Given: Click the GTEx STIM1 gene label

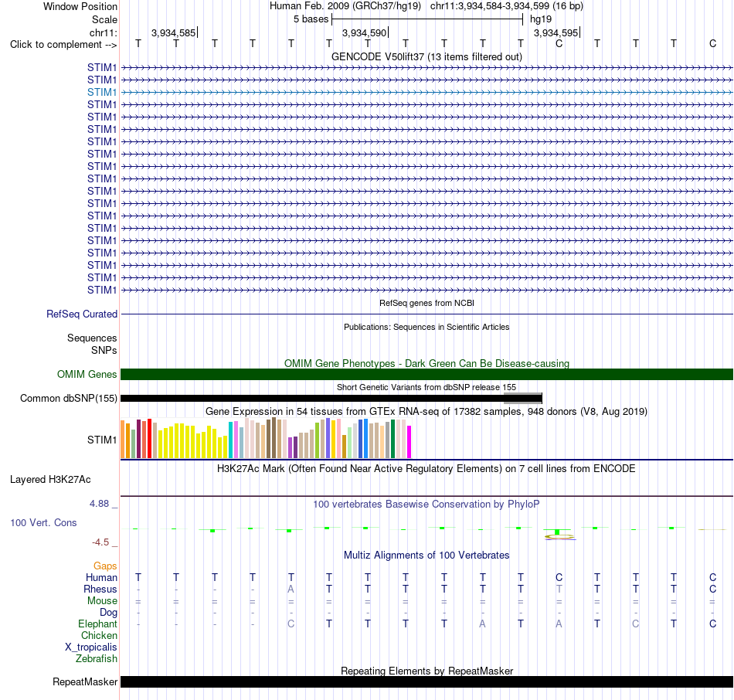Looking at the screenshot, I should [101, 440].
